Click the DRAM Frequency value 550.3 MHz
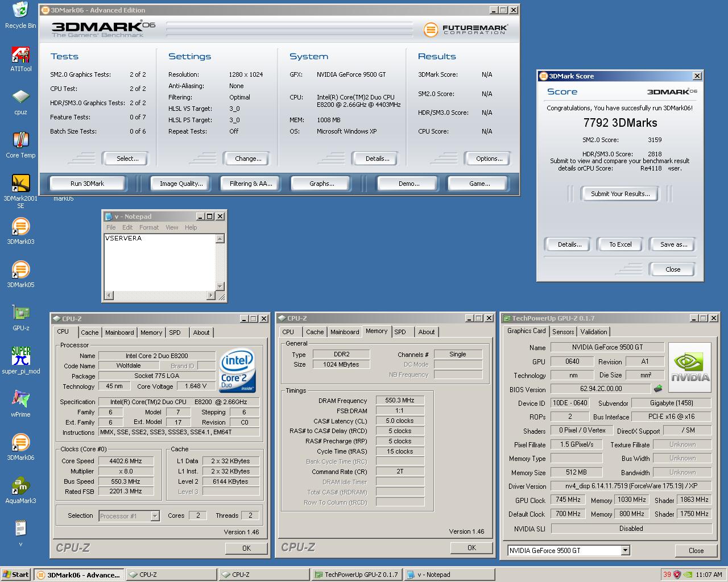The image size is (728, 582). [400, 400]
